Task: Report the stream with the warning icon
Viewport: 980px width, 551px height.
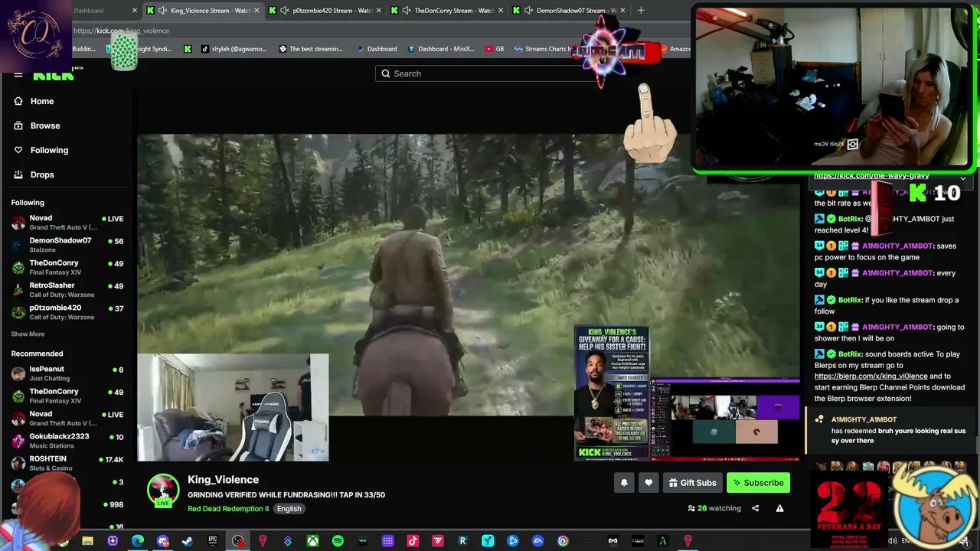Action: (779, 508)
